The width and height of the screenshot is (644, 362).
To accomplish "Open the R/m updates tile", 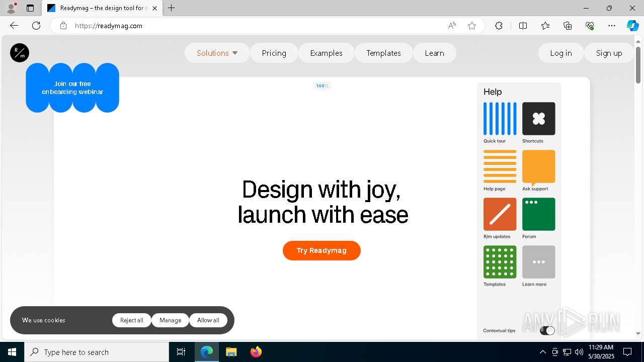I will pos(500,214).
